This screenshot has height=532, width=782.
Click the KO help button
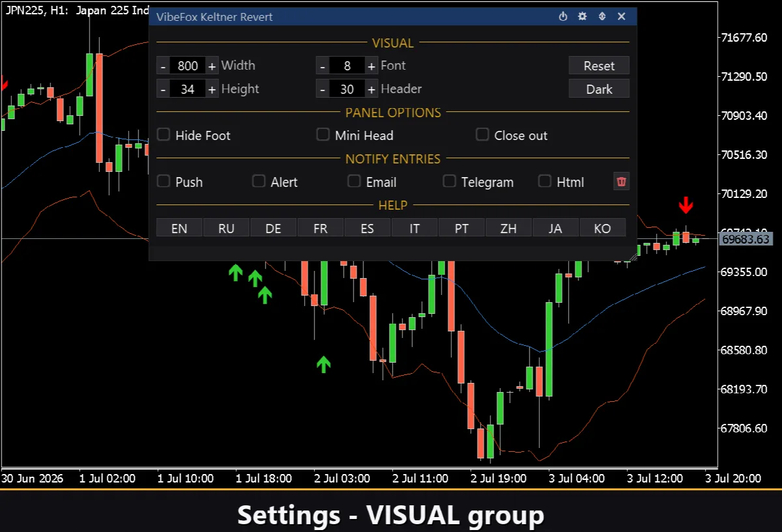click(603, 228)
